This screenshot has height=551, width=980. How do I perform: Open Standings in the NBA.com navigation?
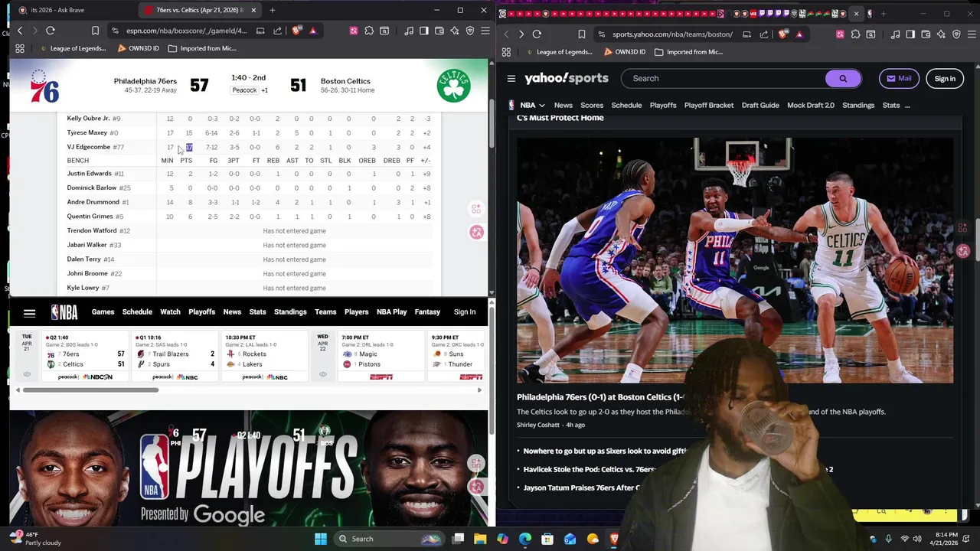[x=290, y=312]
